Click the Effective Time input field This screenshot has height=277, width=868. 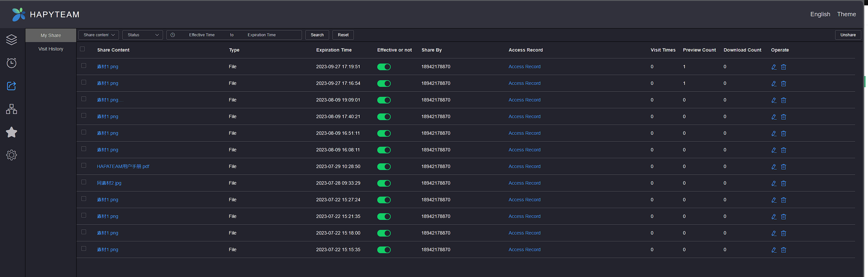point(202,35)
